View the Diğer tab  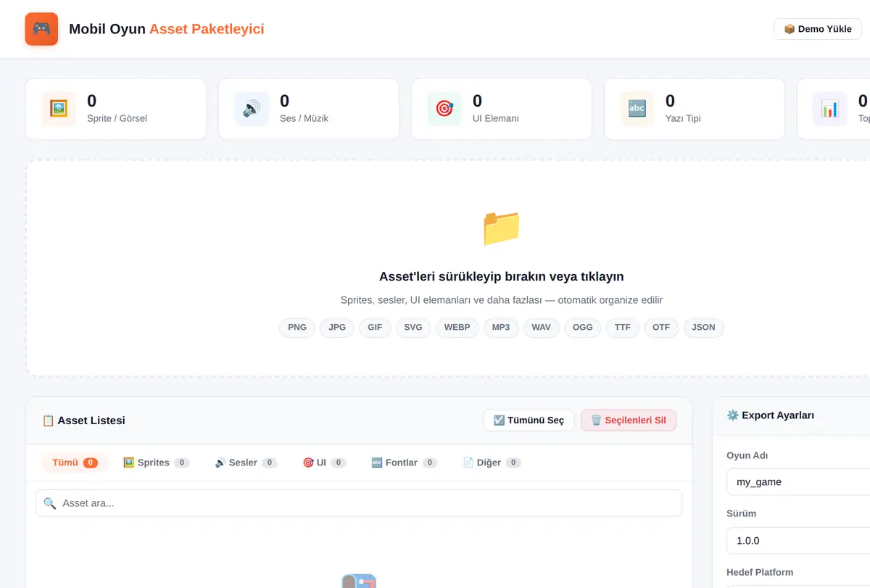pyautogui.click(x=492, y=463)
